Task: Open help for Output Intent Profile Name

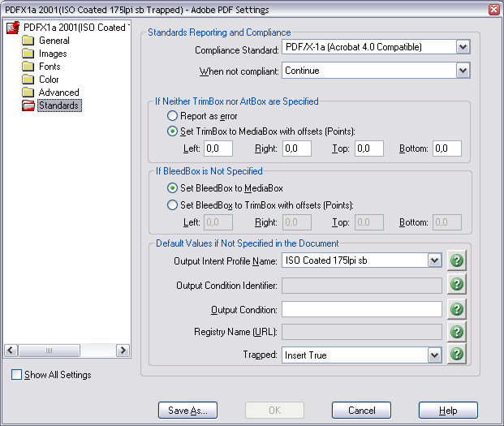Action: [457, 260]
